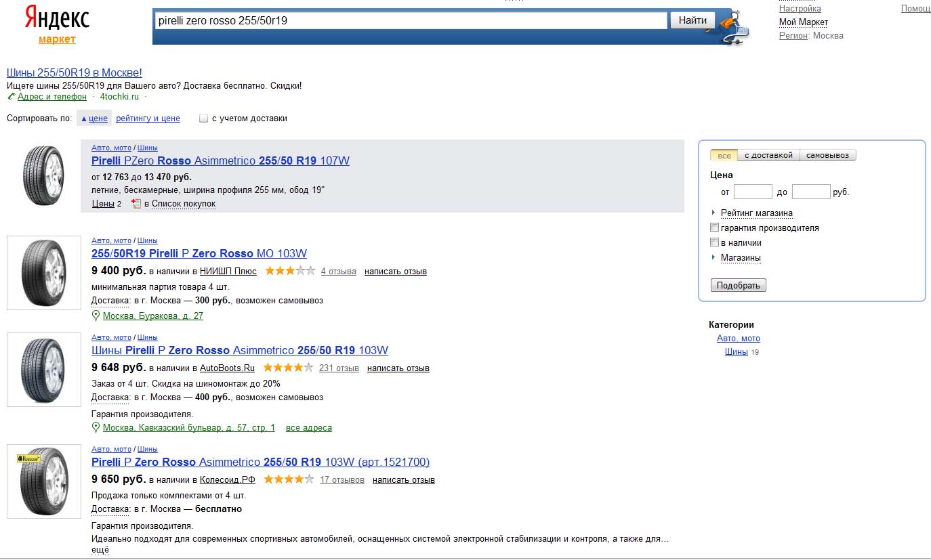Change the Регион setting link
This screenshot has width=931, height=560.
pyautogui.click(x=793, y=36)
